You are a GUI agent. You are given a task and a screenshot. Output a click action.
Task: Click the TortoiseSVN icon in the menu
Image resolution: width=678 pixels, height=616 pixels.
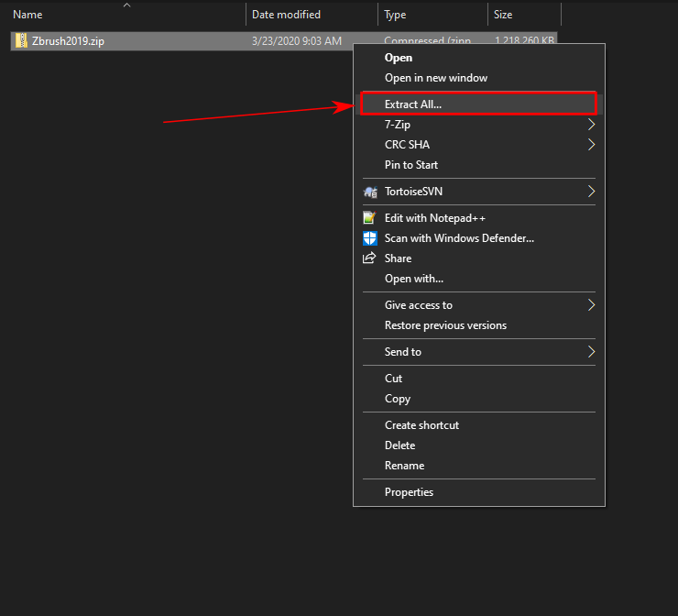370,192
